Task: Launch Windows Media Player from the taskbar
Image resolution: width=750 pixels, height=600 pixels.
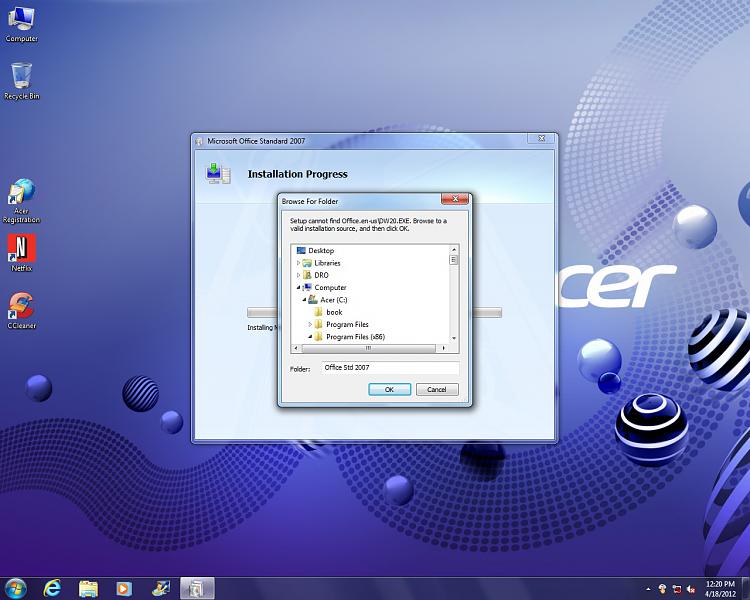Action: (124, 588)
